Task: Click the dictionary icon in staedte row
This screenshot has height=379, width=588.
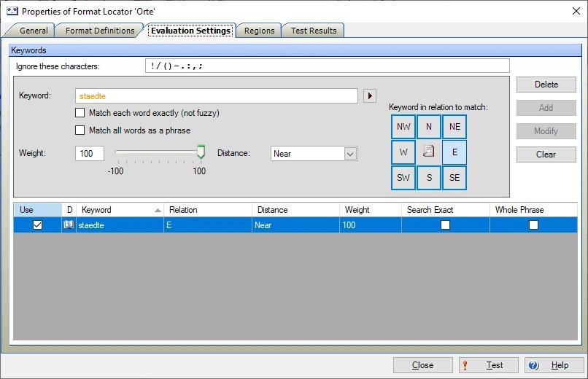Action: point(69,225)
